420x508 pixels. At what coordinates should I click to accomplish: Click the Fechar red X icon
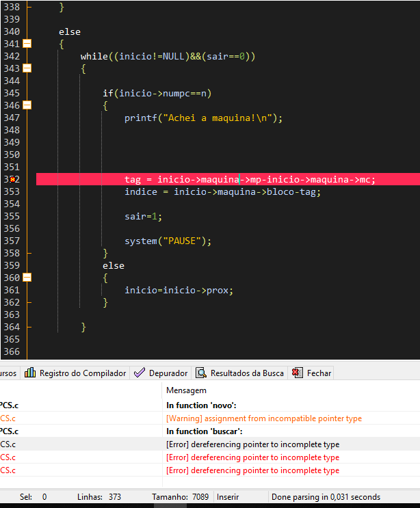(x=297, y=373)
